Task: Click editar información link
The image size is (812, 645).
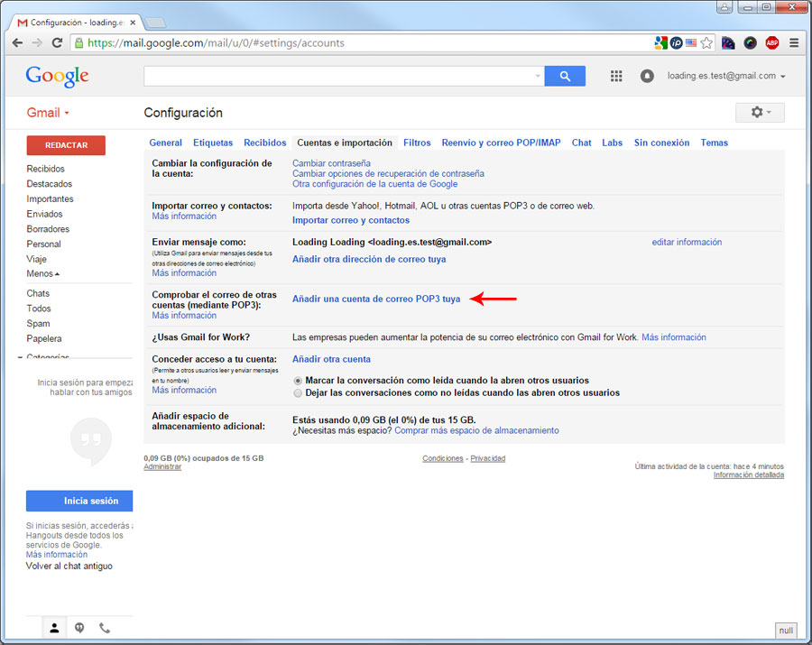Action: [x=687, y=242]
